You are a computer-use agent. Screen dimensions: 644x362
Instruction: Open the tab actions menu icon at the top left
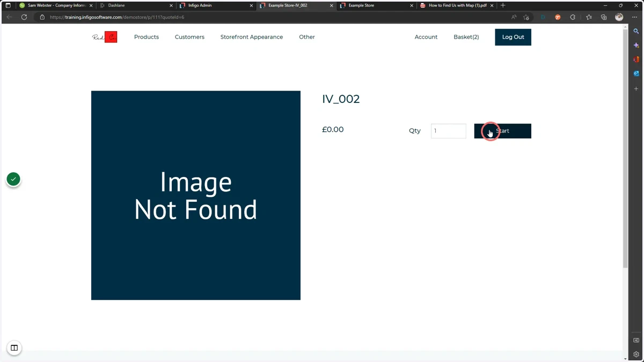8,5
